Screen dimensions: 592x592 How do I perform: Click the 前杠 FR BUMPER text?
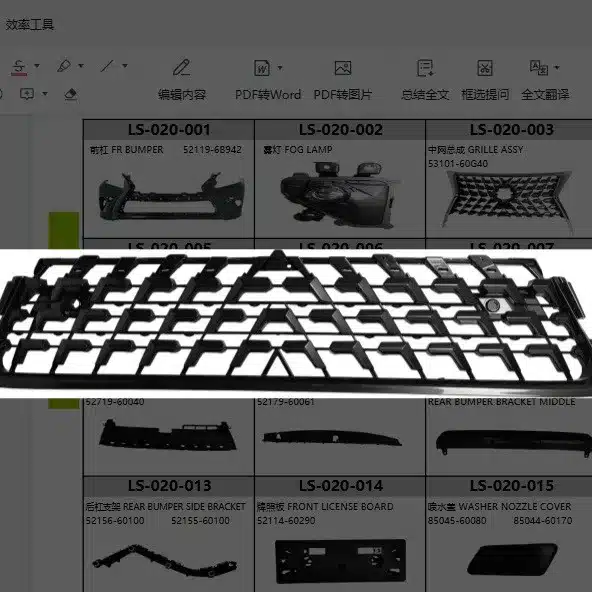tap(126, 150)
